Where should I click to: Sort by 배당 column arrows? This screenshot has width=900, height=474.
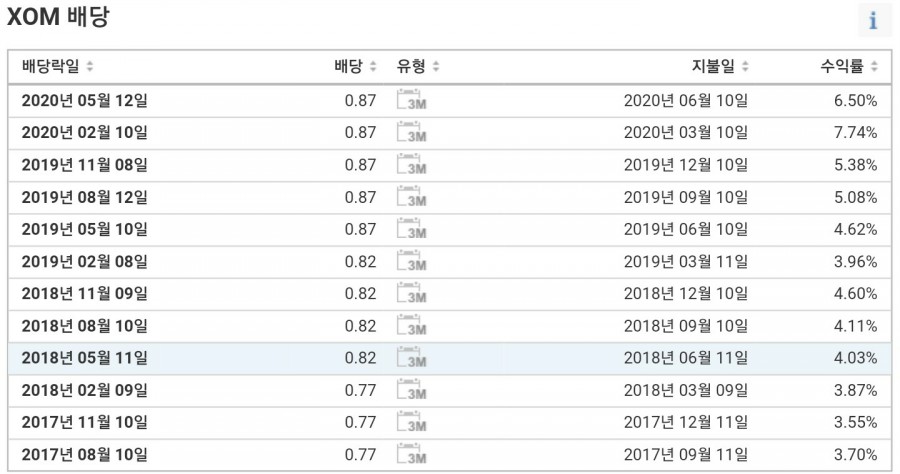click(x=373, y=67)
